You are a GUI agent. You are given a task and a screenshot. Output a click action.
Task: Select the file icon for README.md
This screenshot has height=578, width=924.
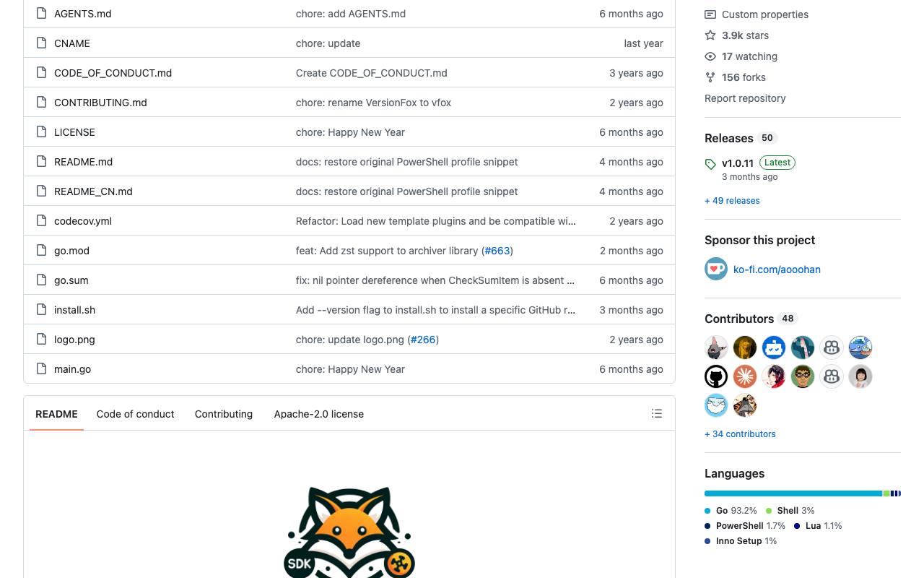[41, 162]
